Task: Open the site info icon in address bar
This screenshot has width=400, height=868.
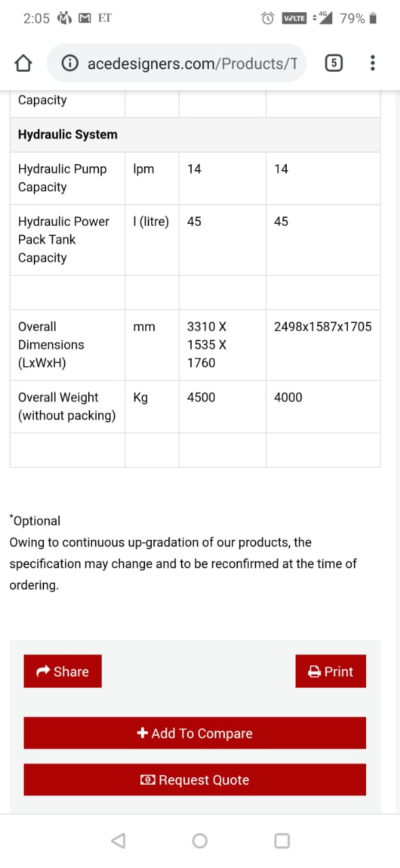Action: point(69,64)
